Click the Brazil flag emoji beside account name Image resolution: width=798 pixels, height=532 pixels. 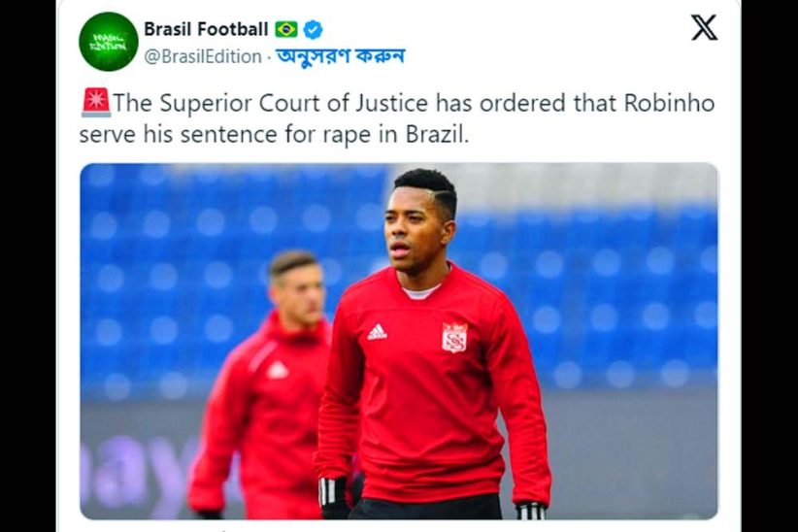pyautogui.click(x=286, y=29)
